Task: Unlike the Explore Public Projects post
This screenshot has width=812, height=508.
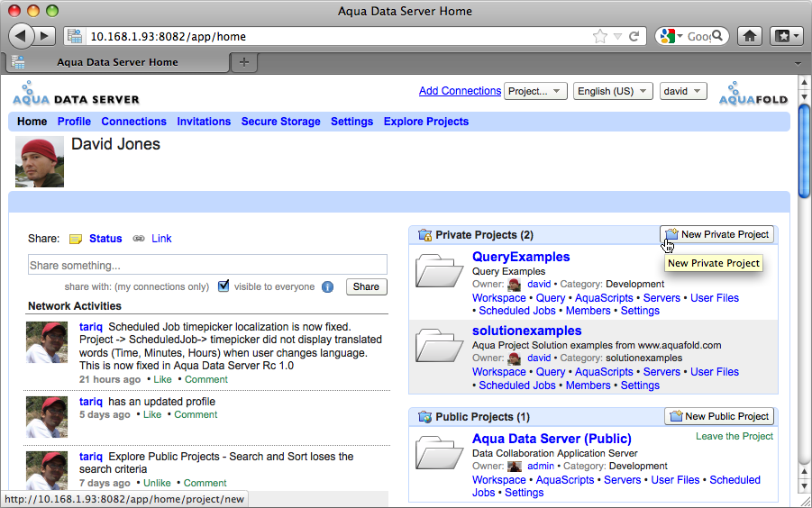Action: (157, 483)
